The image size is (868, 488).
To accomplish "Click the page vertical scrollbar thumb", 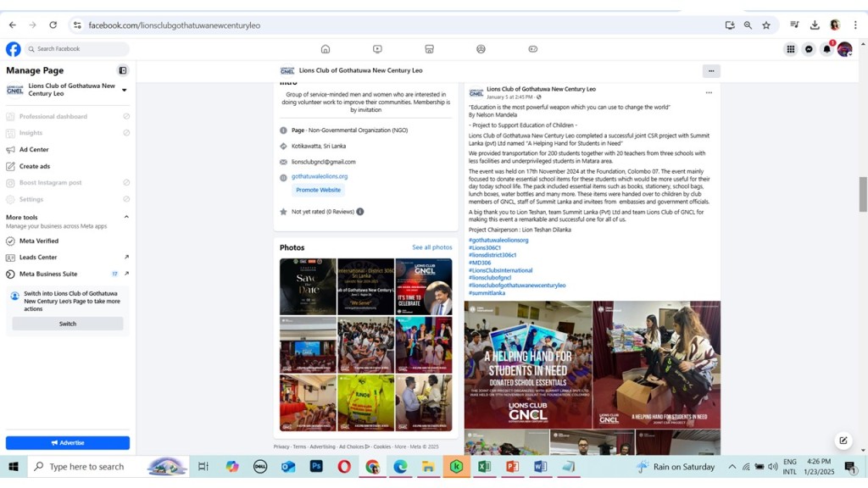I will click(x=862, y=194).
